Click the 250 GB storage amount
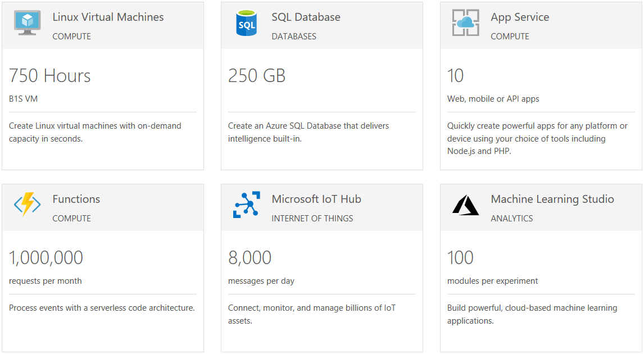 point(257,76)
